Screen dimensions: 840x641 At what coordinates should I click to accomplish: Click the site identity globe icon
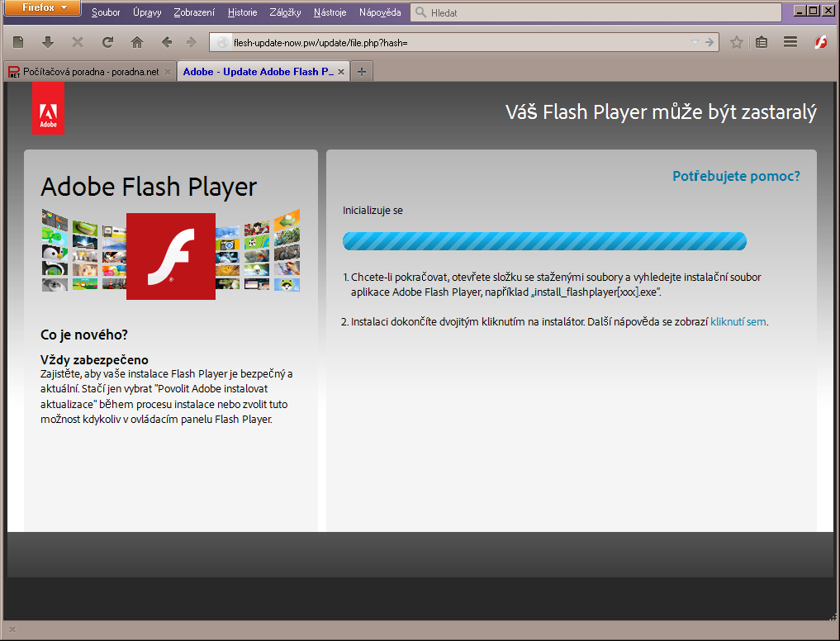[223, 42]
